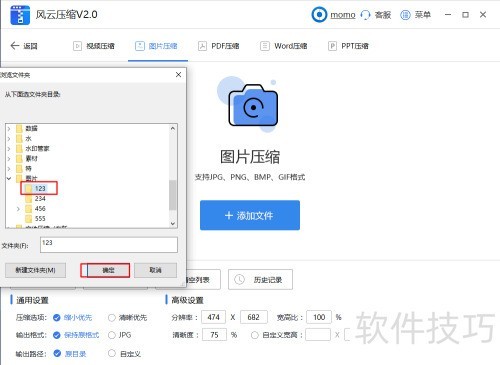
Task: Click the momo user avatar icon
Action: coord(319,15)
